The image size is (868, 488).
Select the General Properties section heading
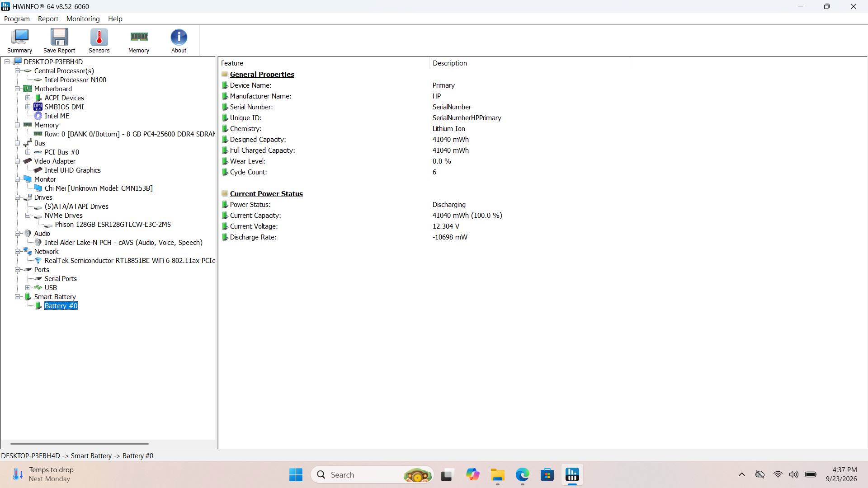click(262, 75)
